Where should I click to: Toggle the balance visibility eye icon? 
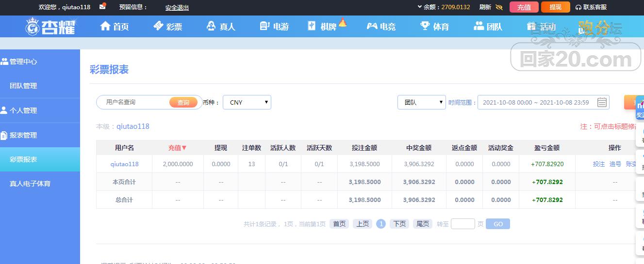click(499, 7)
